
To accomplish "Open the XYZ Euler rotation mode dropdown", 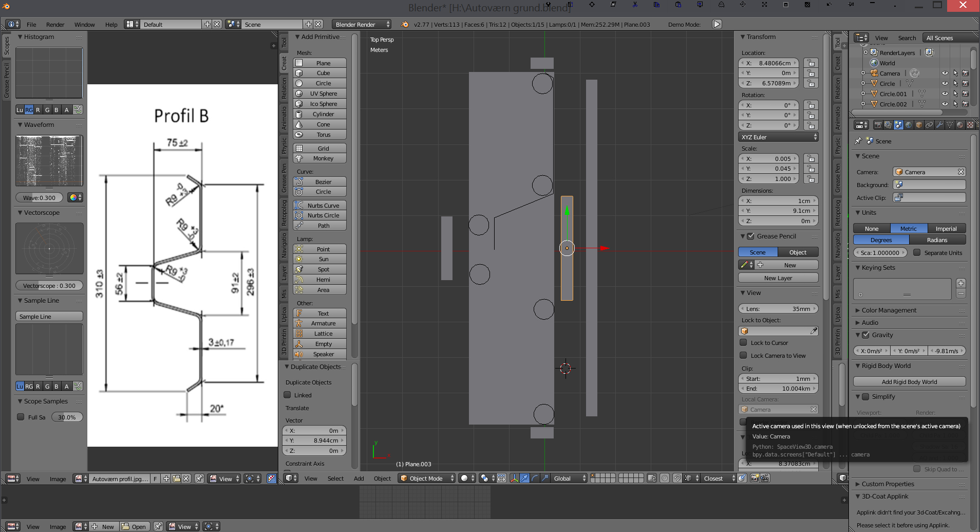I will coord(778,137).
